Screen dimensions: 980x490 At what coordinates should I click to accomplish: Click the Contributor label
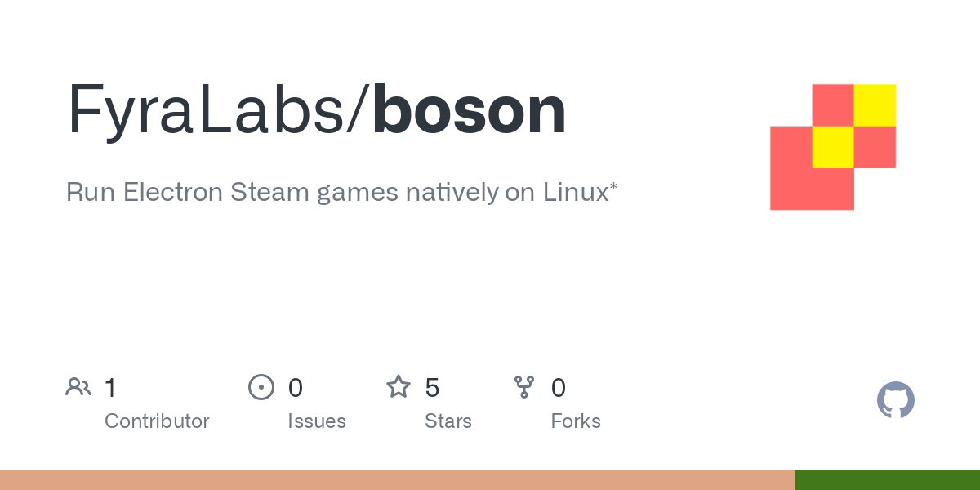click(157, 421)
